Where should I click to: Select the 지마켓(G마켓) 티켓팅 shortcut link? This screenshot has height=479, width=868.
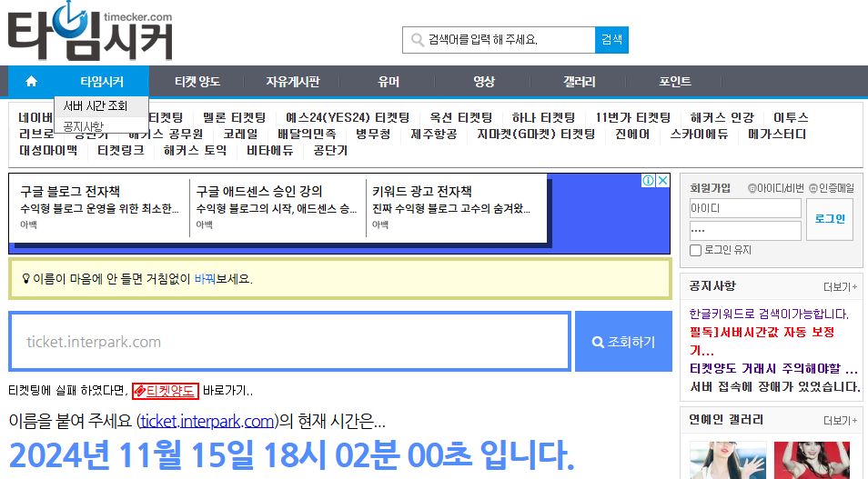(x=536, y=135)
